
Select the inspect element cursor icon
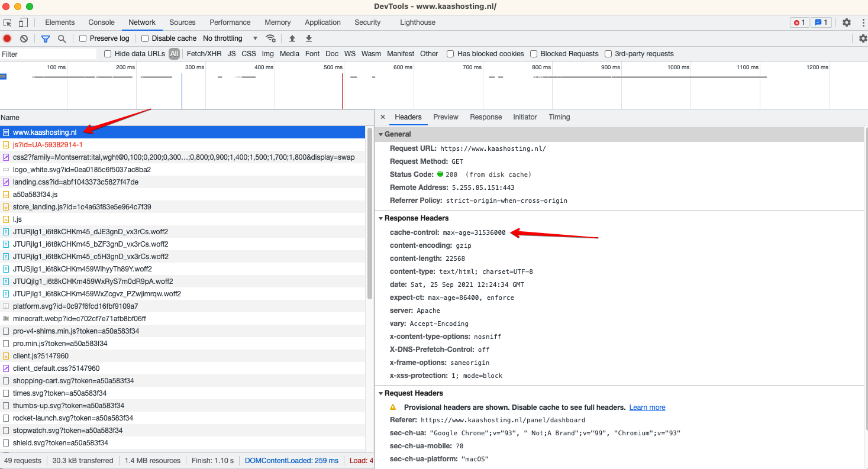click(8, 22)
